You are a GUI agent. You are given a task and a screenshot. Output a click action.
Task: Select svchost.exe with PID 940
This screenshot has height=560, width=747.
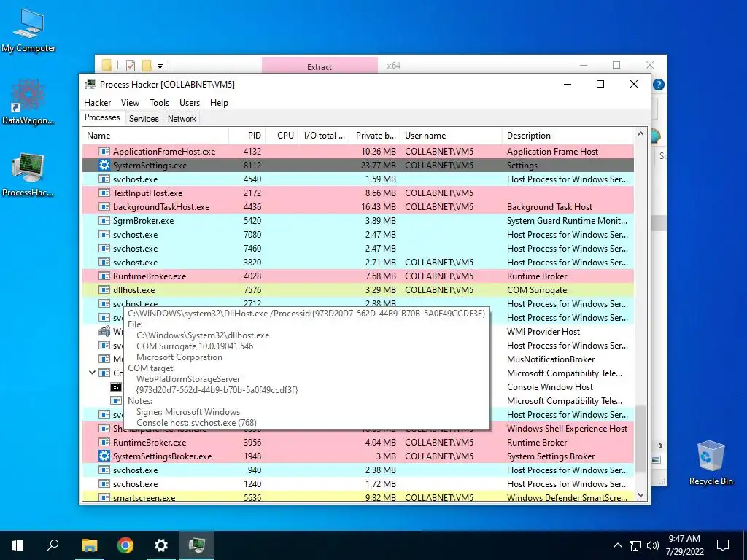point(358,470)
